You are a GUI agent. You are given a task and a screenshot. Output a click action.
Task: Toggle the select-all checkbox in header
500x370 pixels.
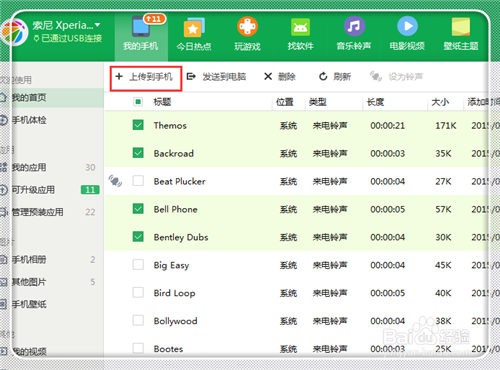tap(138, 102)
